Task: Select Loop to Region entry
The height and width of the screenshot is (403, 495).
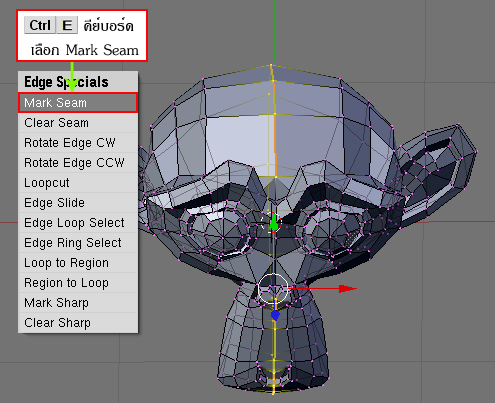Action: pyautogui.click(x=78, y=263)
